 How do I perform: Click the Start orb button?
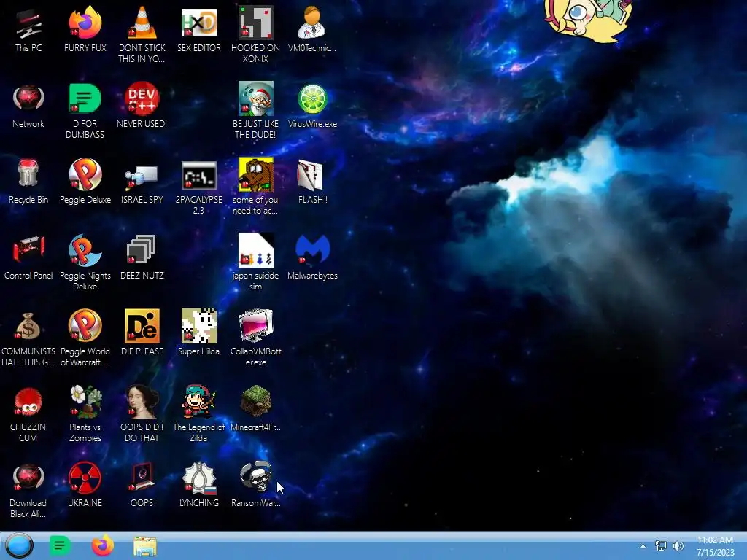19,545
